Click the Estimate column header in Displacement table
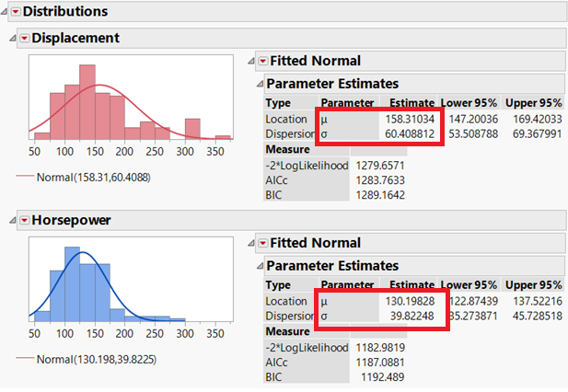Image resolution: width=568 pixels, height=392 pixels. click(412, 103)
